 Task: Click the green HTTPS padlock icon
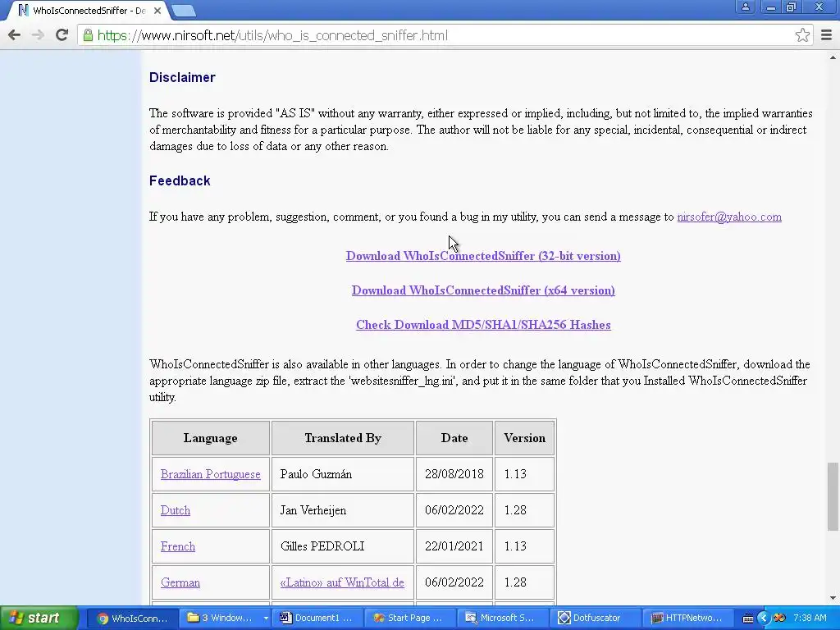click(x=88, y=35)
